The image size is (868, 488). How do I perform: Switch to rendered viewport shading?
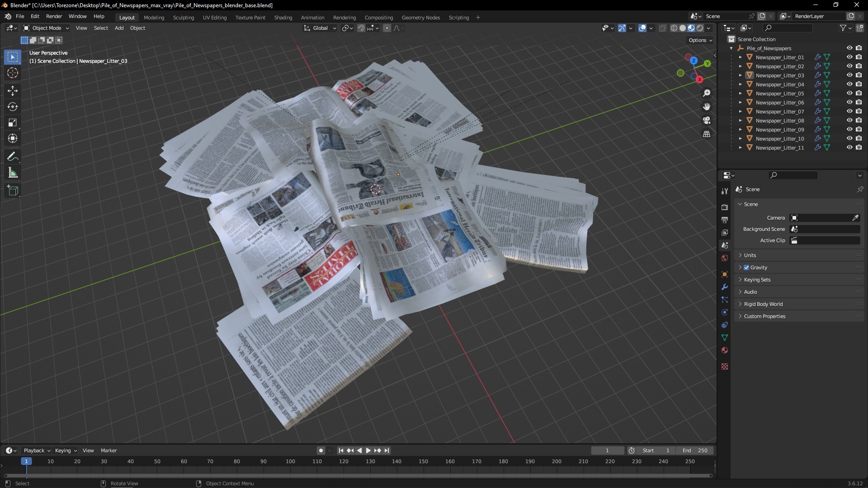(700, 28)
